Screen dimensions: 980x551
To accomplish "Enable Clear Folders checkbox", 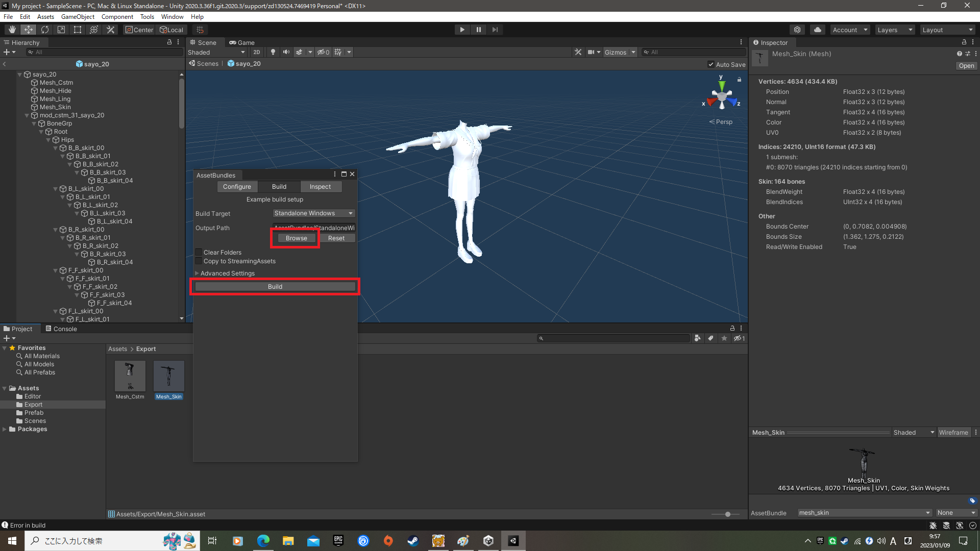I will pyautogui.click(x=199, y=252).
